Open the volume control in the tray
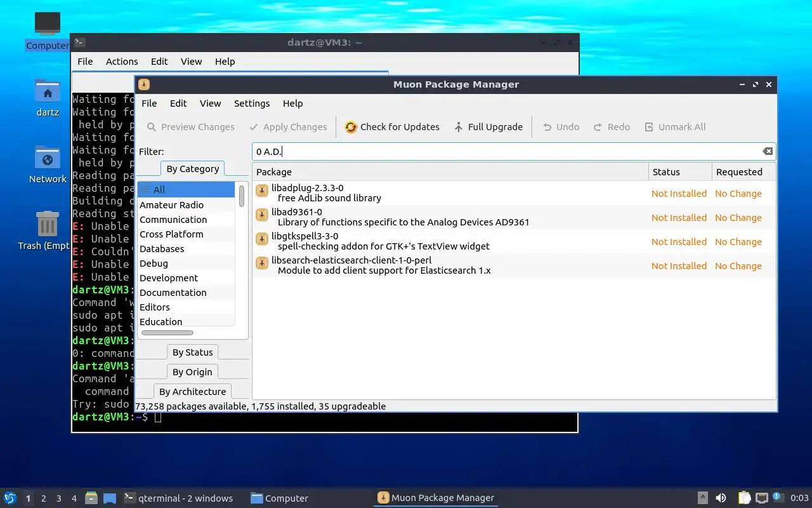 click(x=721, y=498)
